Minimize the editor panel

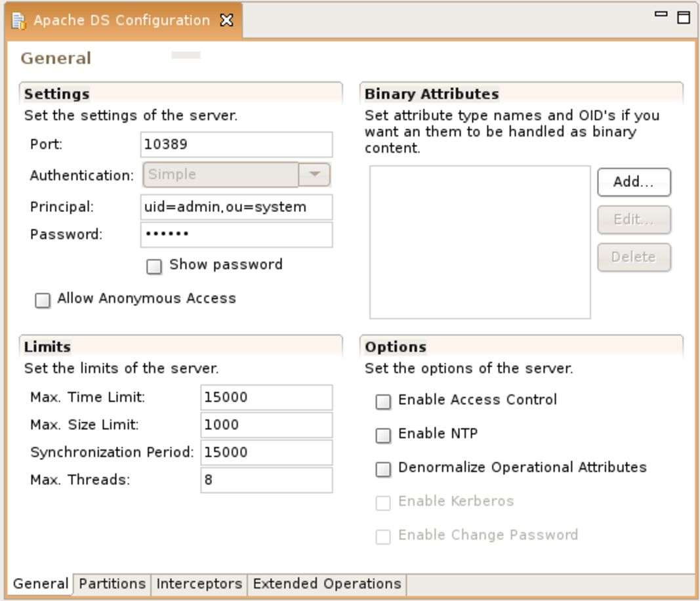pyautogui.click(x=661, y=14)
